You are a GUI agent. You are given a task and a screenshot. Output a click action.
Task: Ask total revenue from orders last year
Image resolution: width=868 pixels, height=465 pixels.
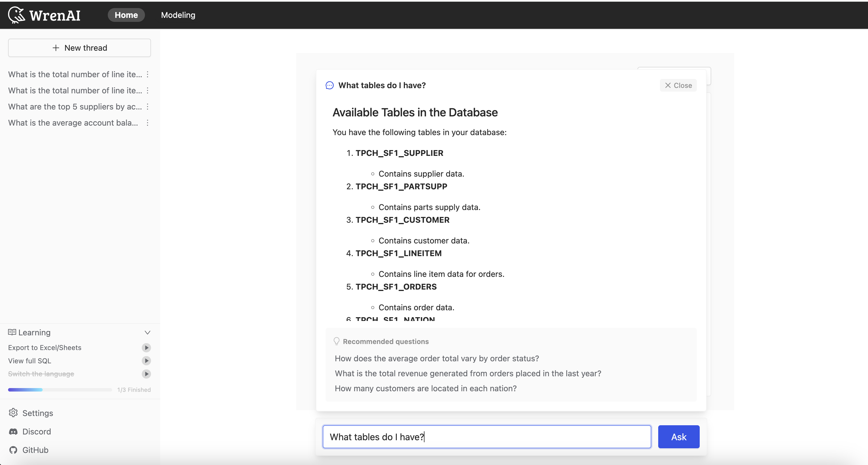point(468,373)
